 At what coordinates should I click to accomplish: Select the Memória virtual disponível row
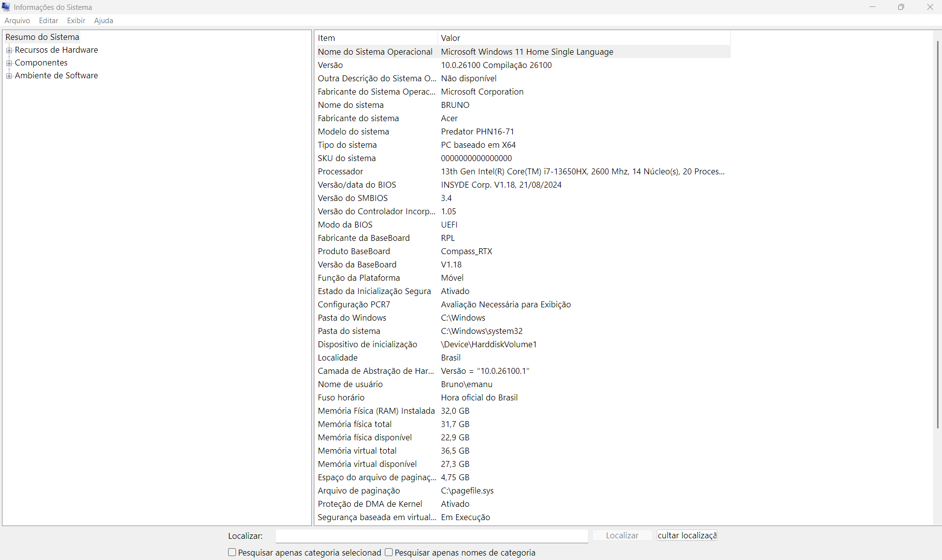pyautogui.click(x=523, y=464)
